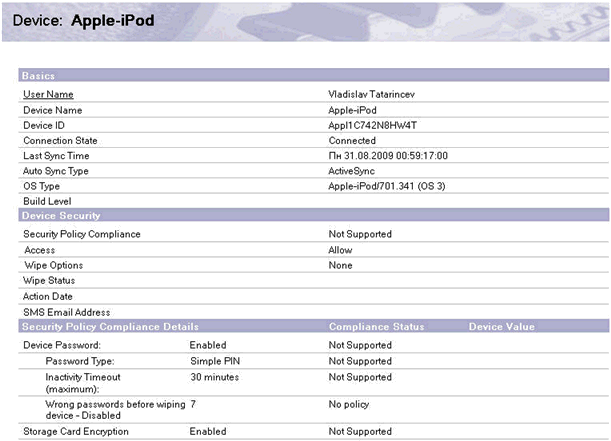Click the 'Storage Card Encryption' label
The height and width of the screenshot is (441, 611).
pyautogui.click(x=76, y=432)
